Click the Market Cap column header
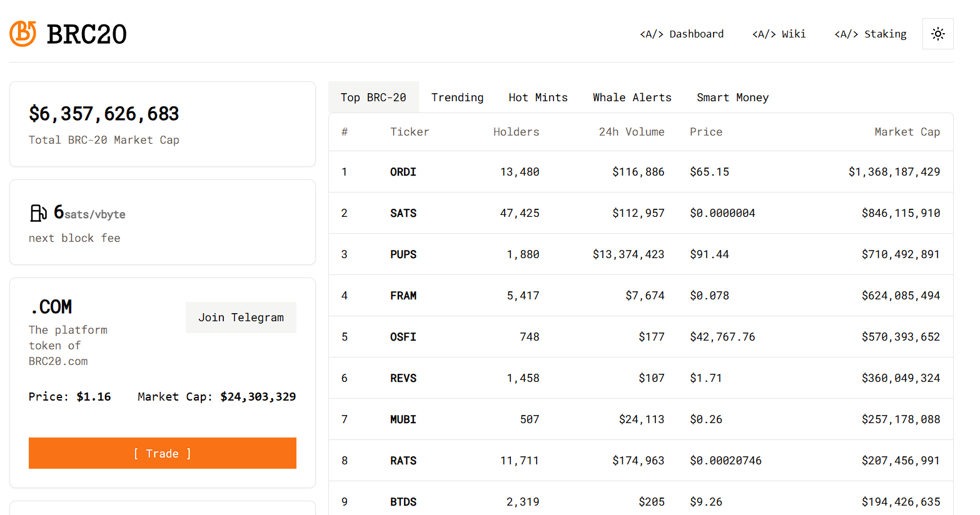Viewport: 980px width, 515px height. [907, 132]
